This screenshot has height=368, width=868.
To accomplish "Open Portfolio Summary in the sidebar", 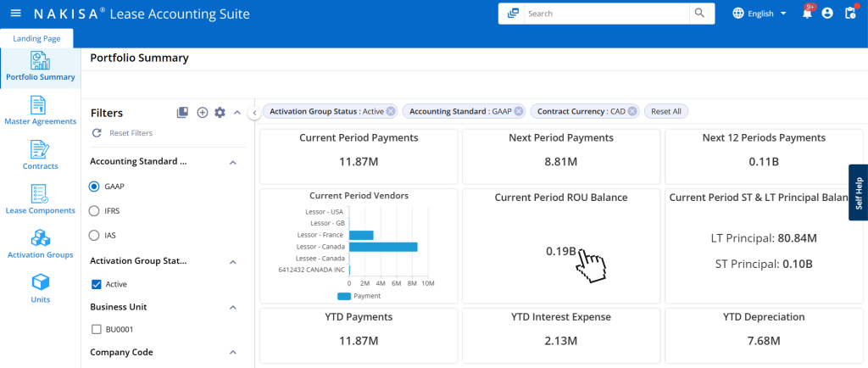I will point(41,66).
